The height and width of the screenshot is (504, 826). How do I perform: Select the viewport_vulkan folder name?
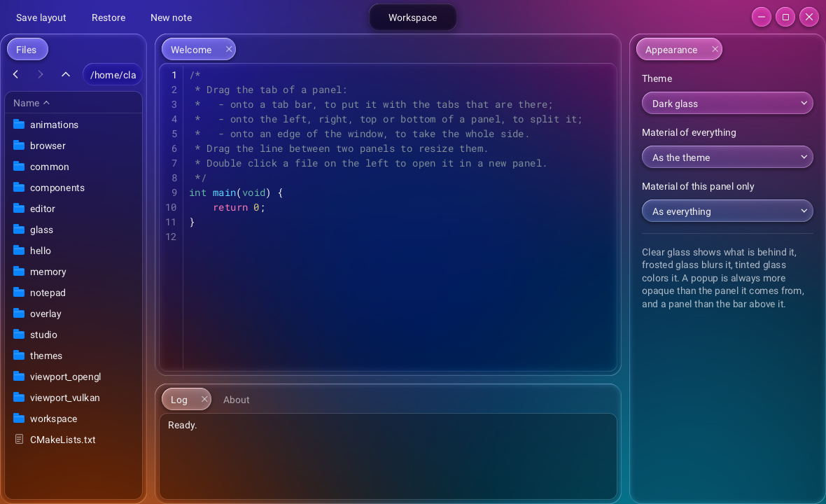pos(65,398)
